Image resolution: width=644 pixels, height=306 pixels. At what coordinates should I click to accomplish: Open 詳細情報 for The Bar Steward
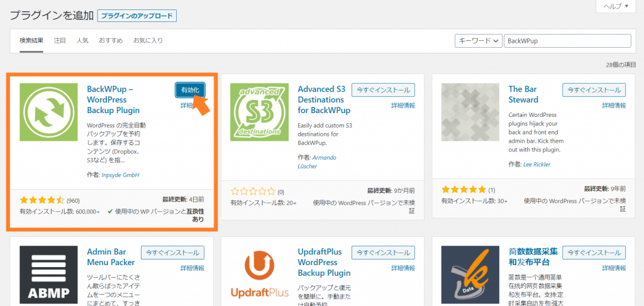coord(614,106)
